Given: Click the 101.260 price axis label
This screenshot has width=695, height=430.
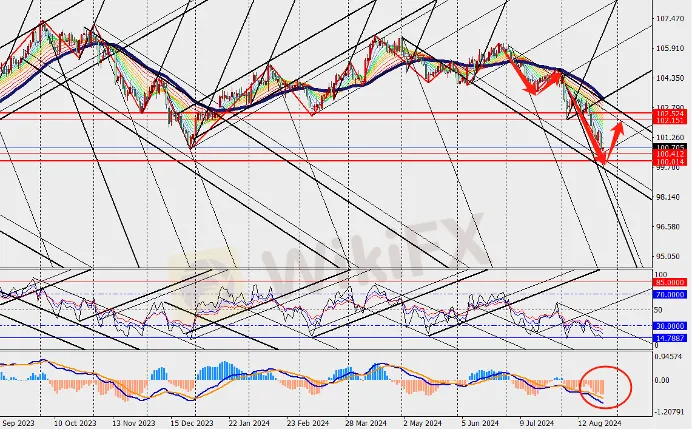Looking at the screenshot, I should [670, 137].
